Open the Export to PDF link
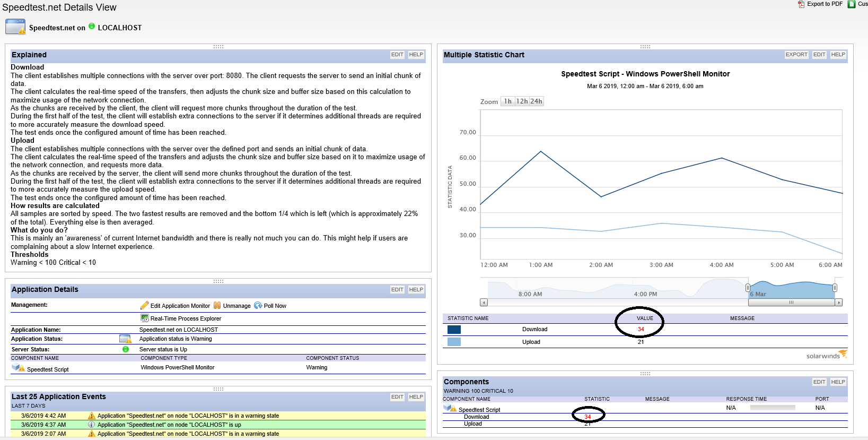868x440 pixels. (x=825, y=4)
